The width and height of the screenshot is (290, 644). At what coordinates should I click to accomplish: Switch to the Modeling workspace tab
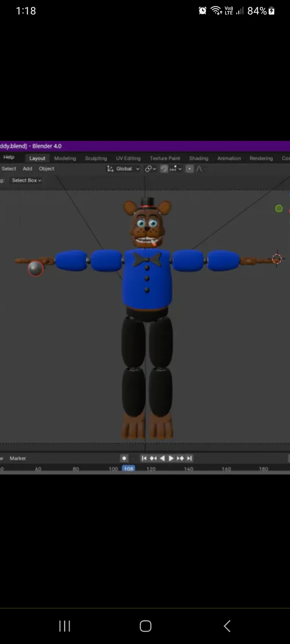[x=65, y=158]
